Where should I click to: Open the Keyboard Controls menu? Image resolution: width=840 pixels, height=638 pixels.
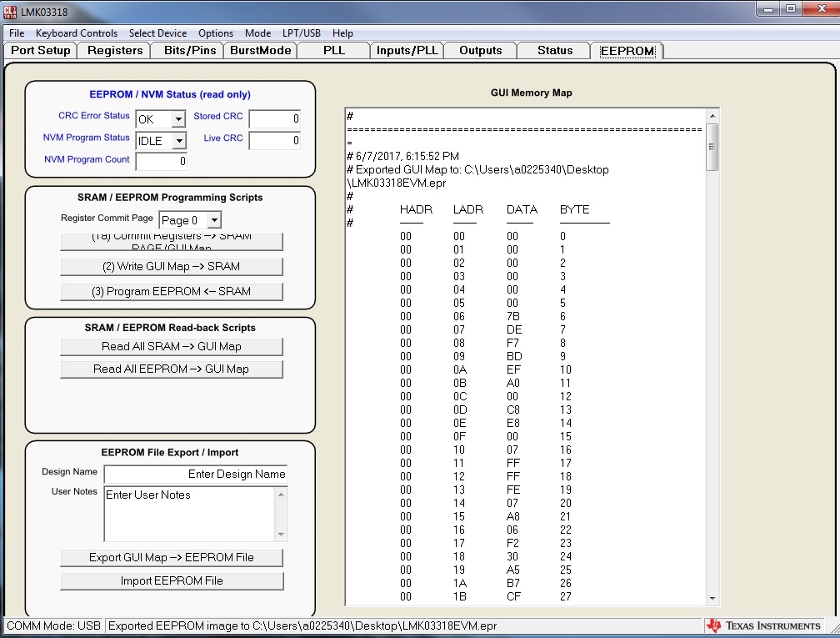(x=77, y=33)
